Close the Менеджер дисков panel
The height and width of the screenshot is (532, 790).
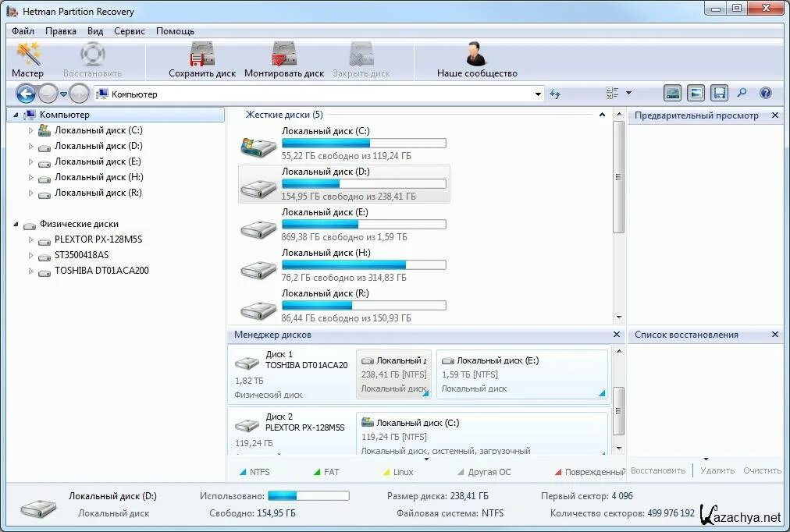(616, 334)
